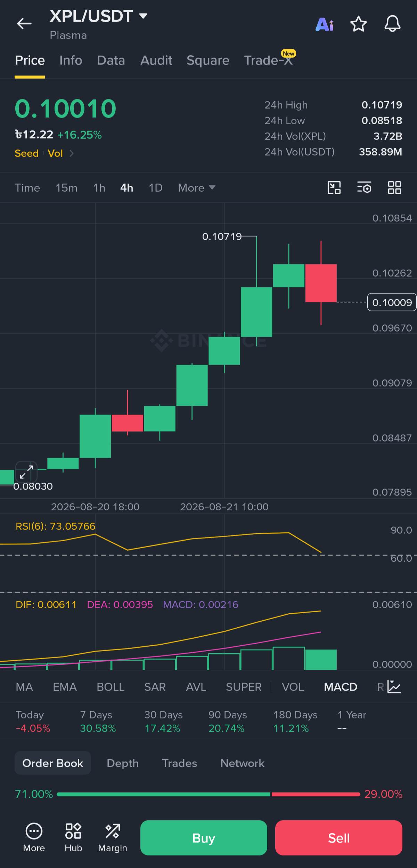Open the chart layout grid icon

[x=394, y=188]
